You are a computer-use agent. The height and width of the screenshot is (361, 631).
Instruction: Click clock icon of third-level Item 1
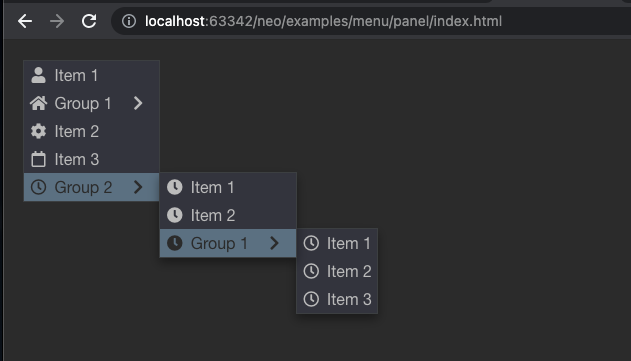tap(311, 243)
